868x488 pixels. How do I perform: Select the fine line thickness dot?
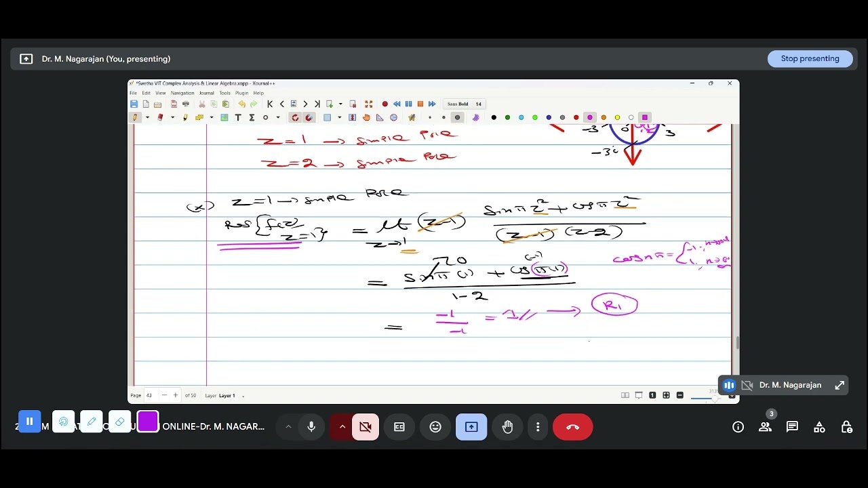(x=429, y=117)
